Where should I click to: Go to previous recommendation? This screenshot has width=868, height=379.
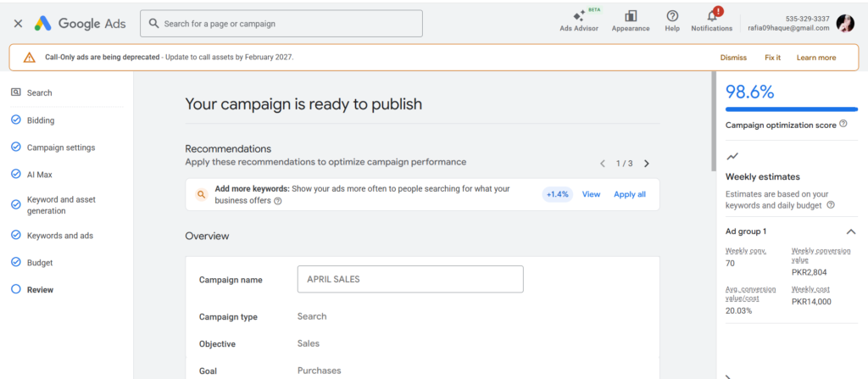click(603, 164)
